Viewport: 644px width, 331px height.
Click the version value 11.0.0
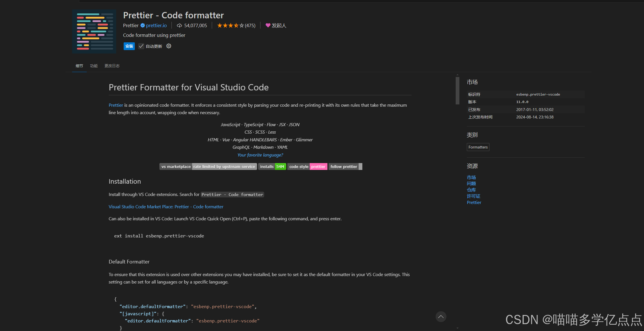click(522, 102)
